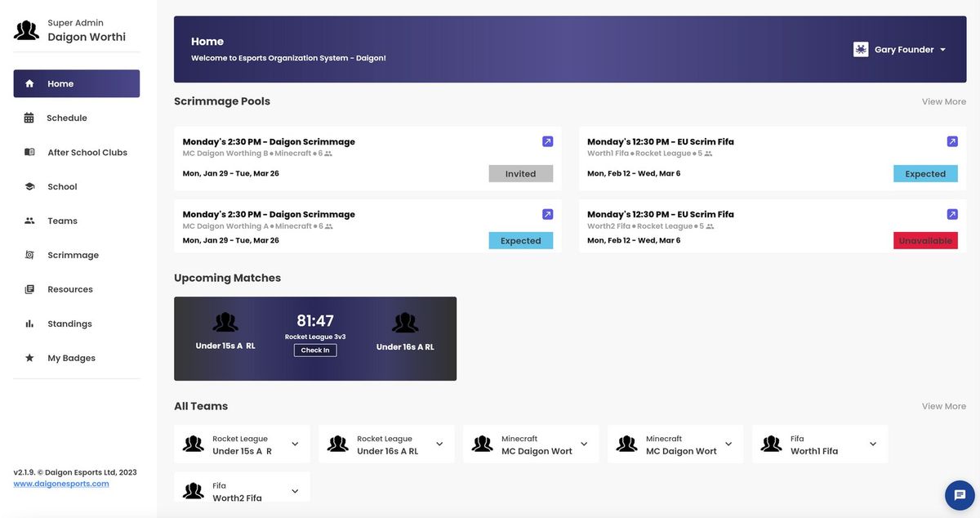This screenshot has width=980, height=518.
Task: Open the Scrimmage sidebar item
Action: point(77,255)
